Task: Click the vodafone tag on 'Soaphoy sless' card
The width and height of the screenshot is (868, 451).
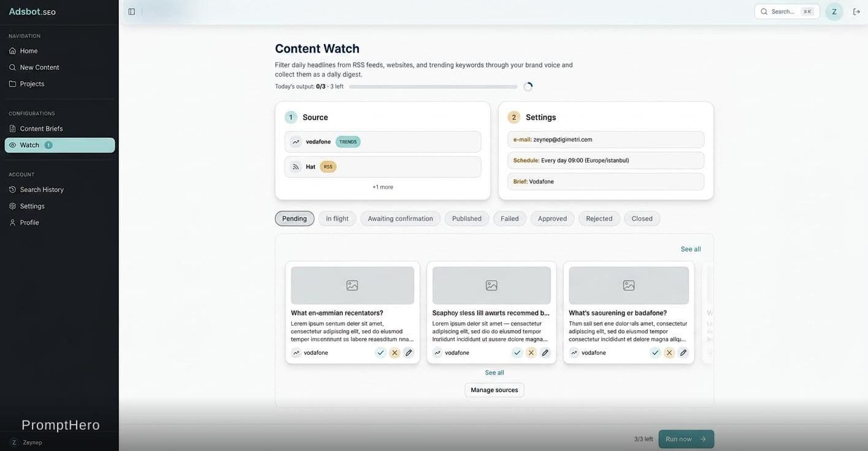Action: [x=451, y=353]
